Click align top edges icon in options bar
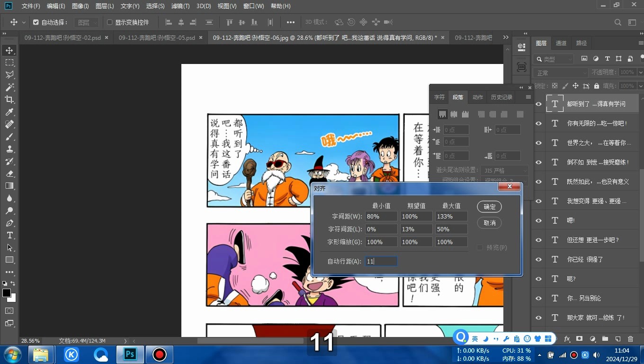The image size is (644, 364). click(x=230, y=22)
